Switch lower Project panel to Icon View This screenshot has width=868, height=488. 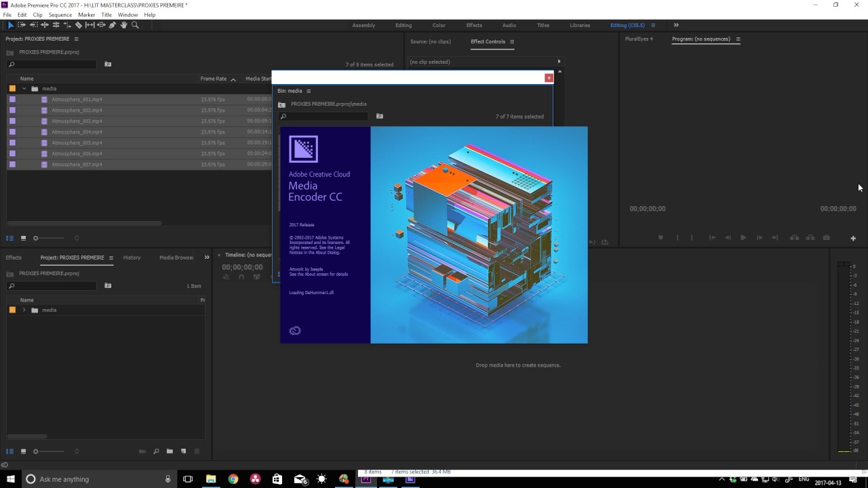click(x=23, y=451)
